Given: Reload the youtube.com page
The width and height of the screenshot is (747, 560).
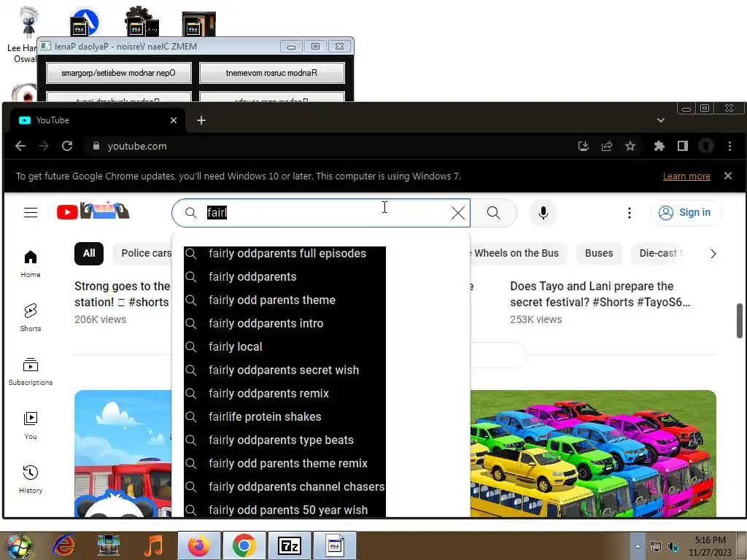Looking at the screenshot, I should pos(67,146).
